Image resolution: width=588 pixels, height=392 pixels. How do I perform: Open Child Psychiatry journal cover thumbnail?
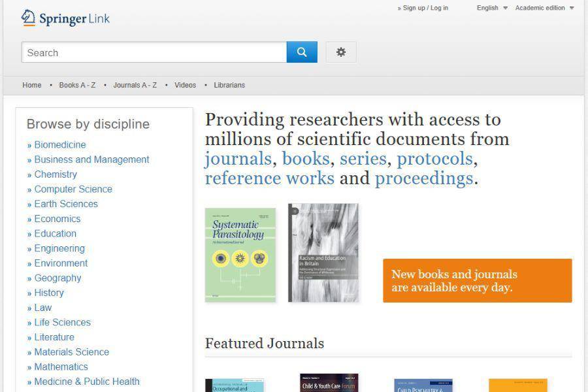tap(423, 385)
